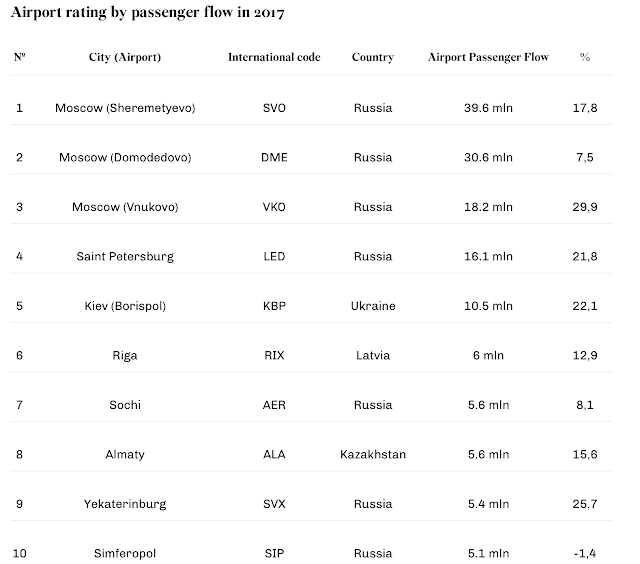Click the SVO airport code
This screenshot has width=640, height=564.
pyautogui.click(x=274, y=108)
